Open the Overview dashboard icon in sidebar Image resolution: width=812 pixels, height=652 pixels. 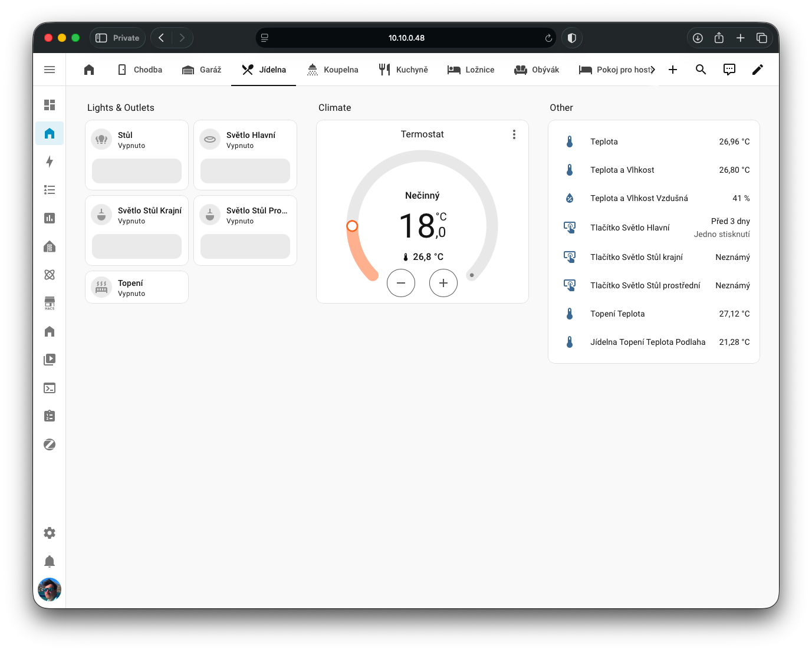tap(50, 105)
